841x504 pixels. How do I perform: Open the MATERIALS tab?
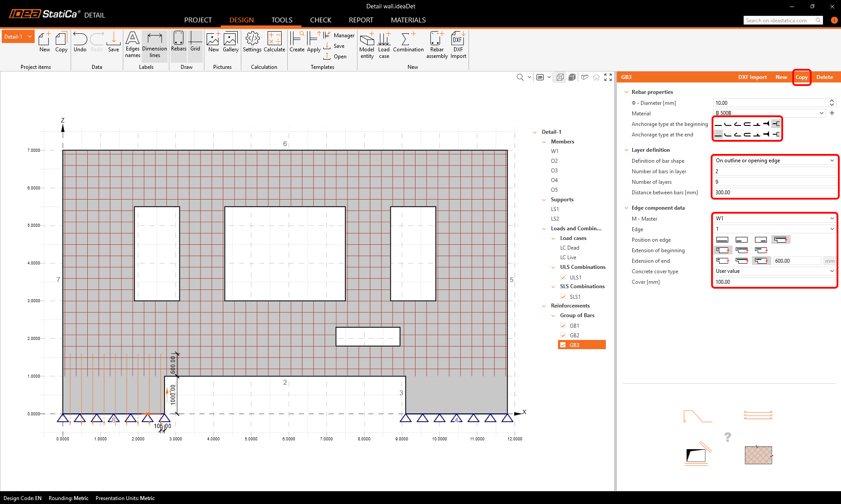click(408, 20)
